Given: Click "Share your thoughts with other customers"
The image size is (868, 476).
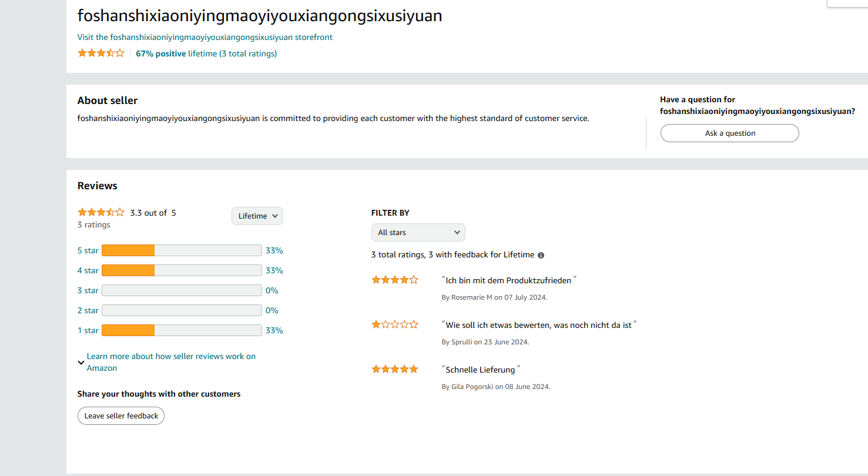Looking at the screenshot, I should (159, 394).
